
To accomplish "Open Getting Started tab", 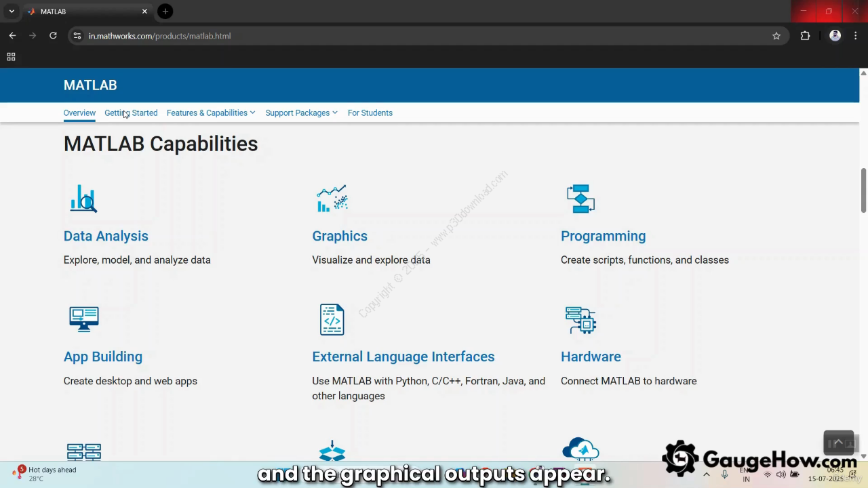I will click(x=131, y=113).
